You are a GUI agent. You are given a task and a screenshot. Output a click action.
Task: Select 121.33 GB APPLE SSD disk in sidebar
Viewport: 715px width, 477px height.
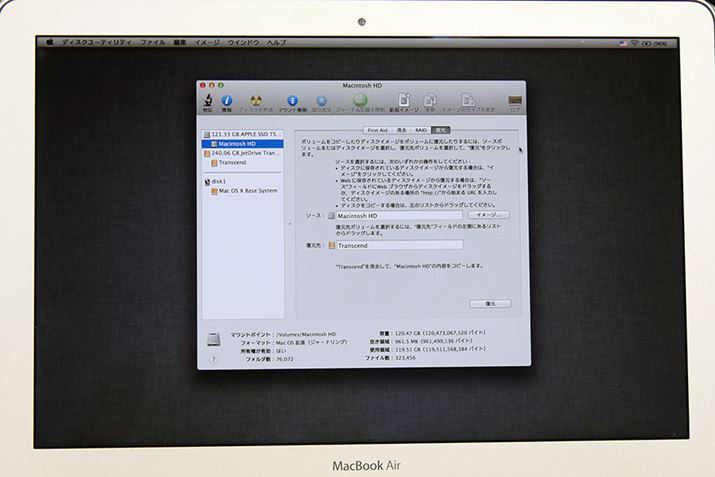click(247, 133)
